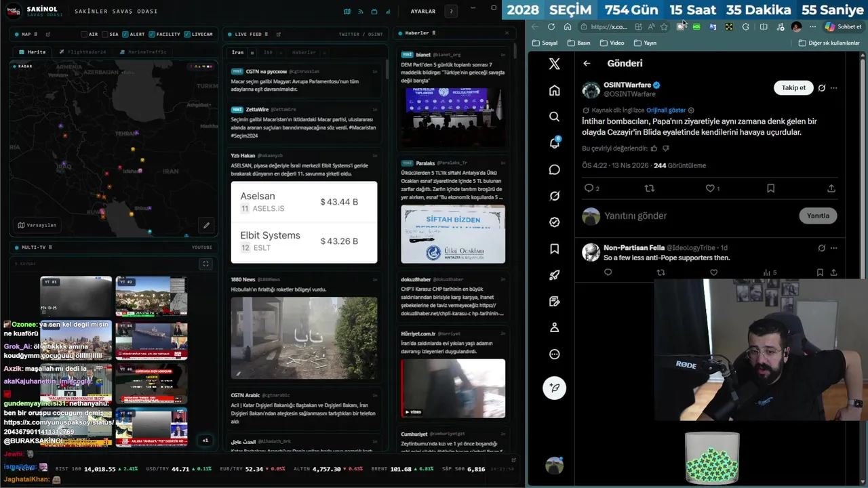Repost the OSINTWarfare post

(649, 188)
